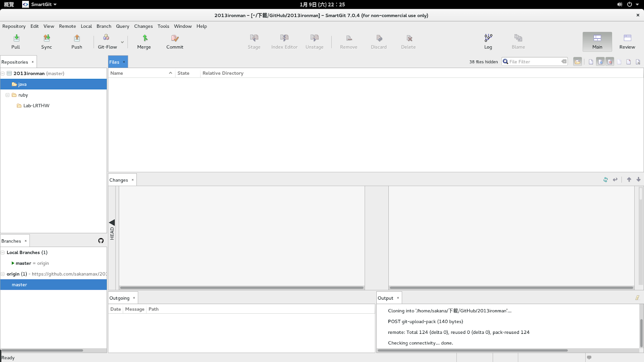Open the Window menu
The height and width of the screenshot is (362, 644).
pos(183,26)
